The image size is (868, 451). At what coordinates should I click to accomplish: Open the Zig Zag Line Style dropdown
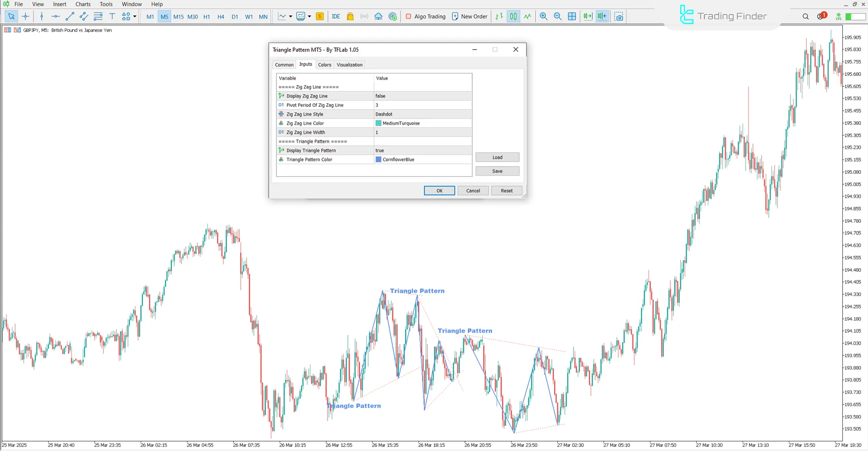tap(422, 114)
